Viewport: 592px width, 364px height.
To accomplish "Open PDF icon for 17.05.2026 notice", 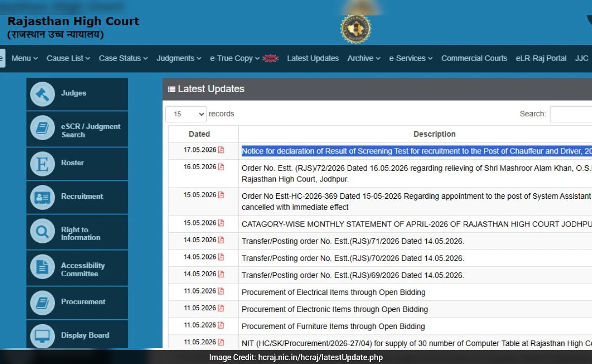I will pos(221,150).
